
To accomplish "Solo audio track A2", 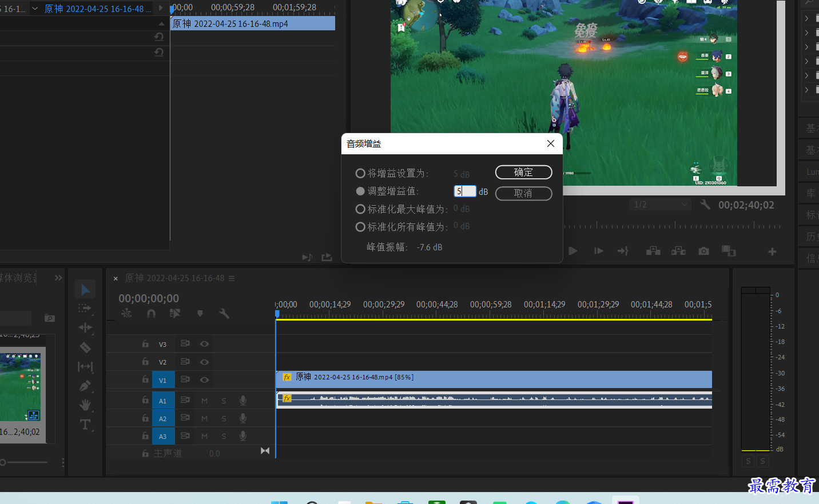I will (224, 419).
